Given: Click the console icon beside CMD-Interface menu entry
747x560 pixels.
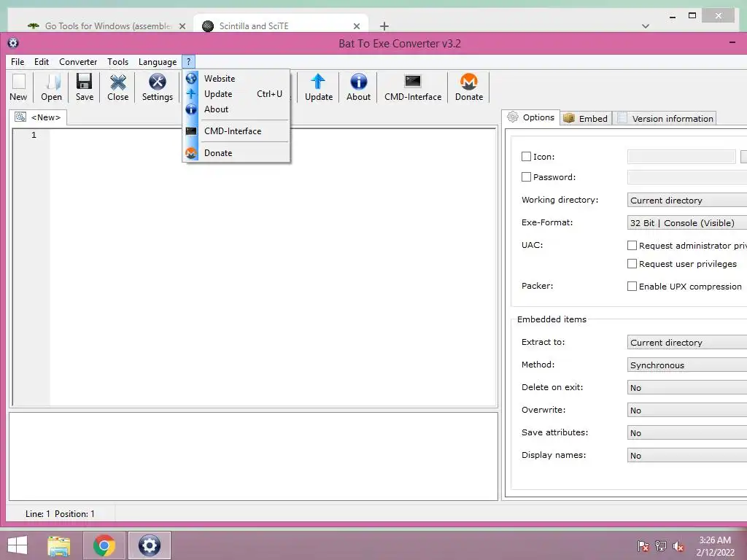Looking at the screenshot, I should (191, 131).
